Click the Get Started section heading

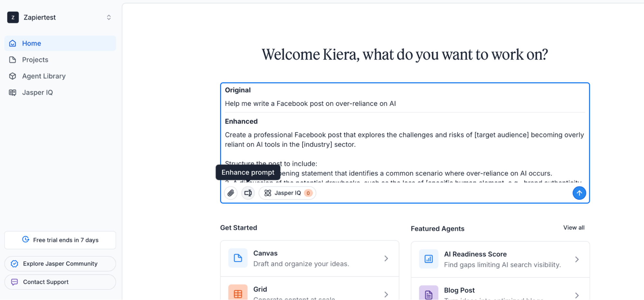[239, 228]
